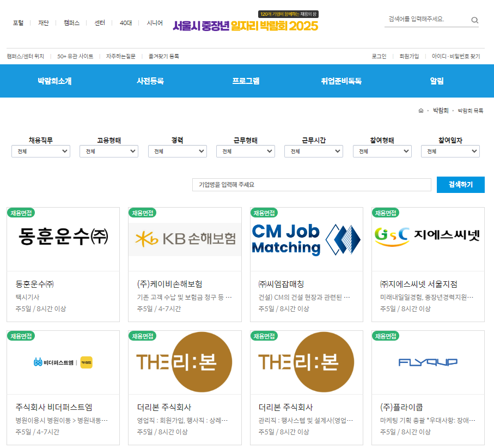Expand the 채용직무 dropdown

click(41, 152)
